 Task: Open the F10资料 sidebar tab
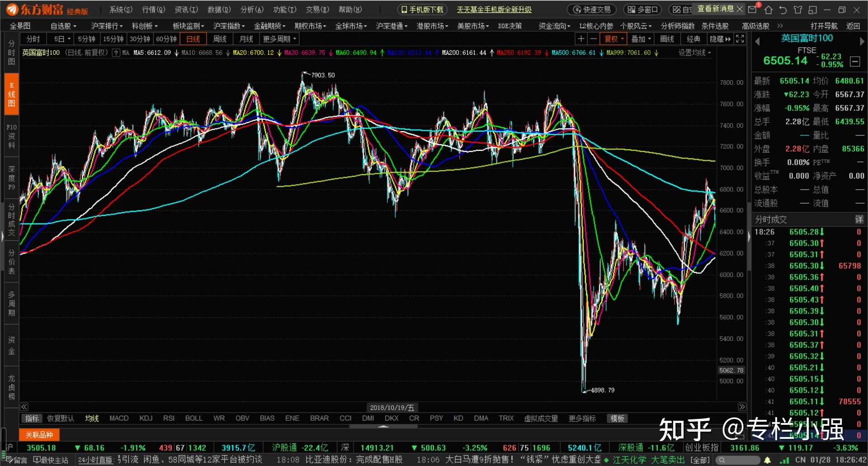(12, 136)
